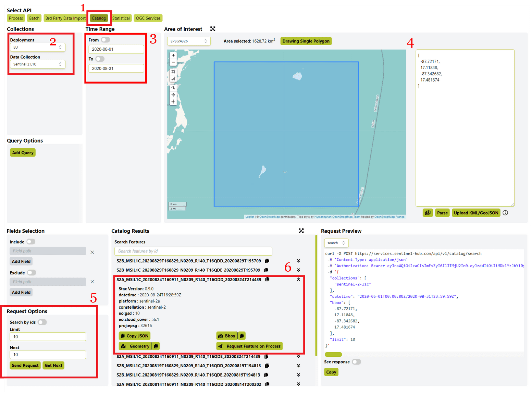Click the info icon beside Upload KML/GeoJSON
This screenshot has height=393, width=532.
click(x=505, y=213)
